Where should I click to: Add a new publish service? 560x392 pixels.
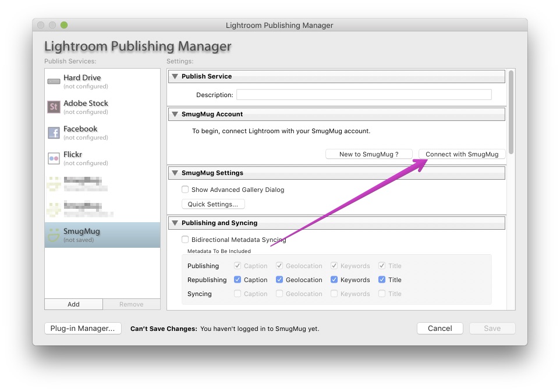tap(73, 304)
